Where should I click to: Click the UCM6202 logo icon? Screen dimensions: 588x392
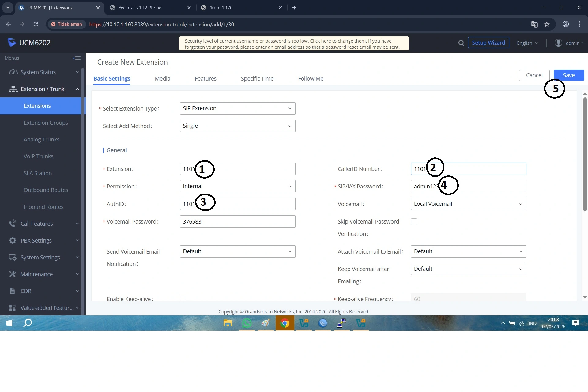tap(12, 43)
